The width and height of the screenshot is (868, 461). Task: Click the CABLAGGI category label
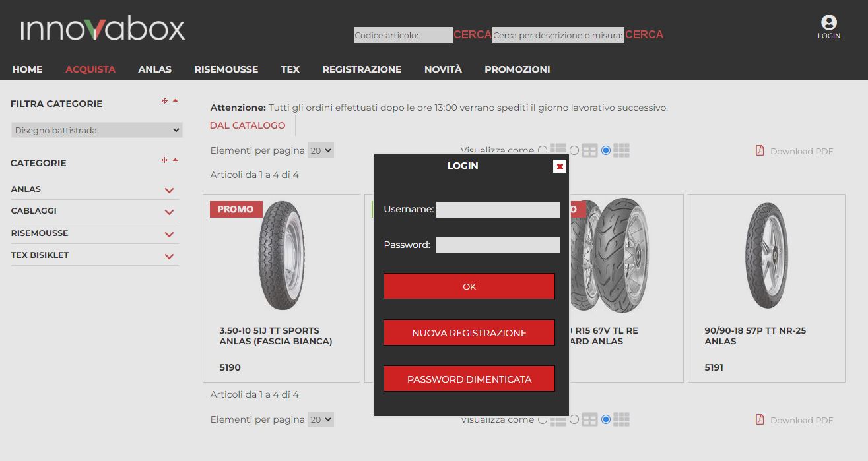tap(34, 211)
